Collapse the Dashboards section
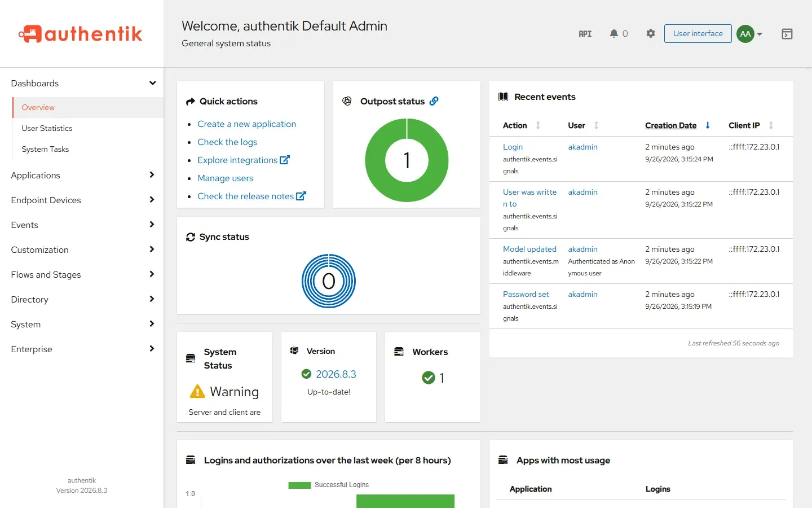Viewport: 812px width, 508px height. click(x=82, y=83)
